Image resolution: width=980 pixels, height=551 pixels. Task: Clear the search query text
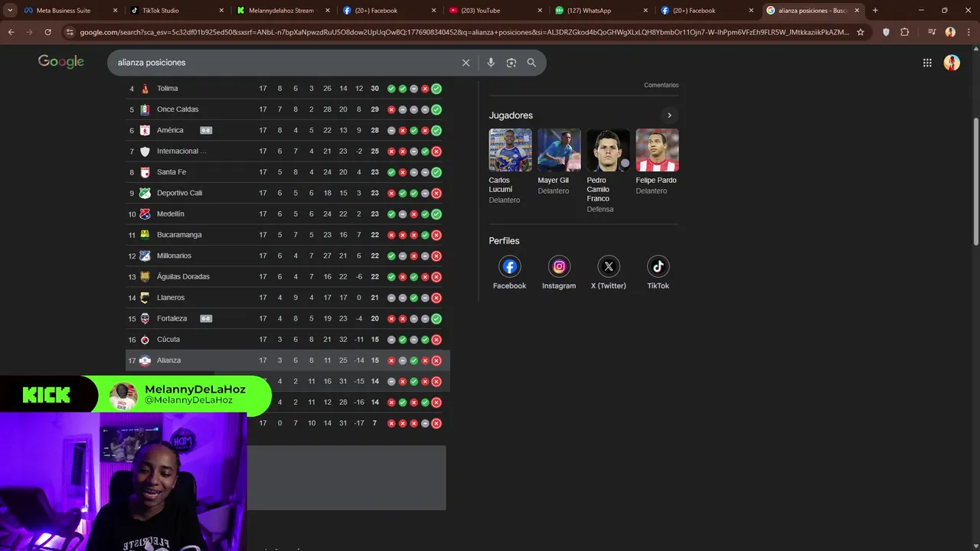[465, 63]
